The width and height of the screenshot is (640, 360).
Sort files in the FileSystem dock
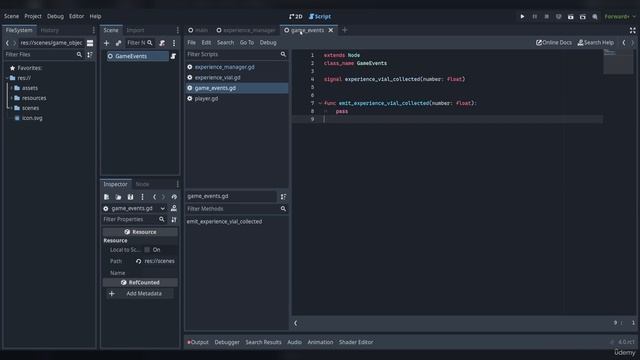tap(90, 54)
